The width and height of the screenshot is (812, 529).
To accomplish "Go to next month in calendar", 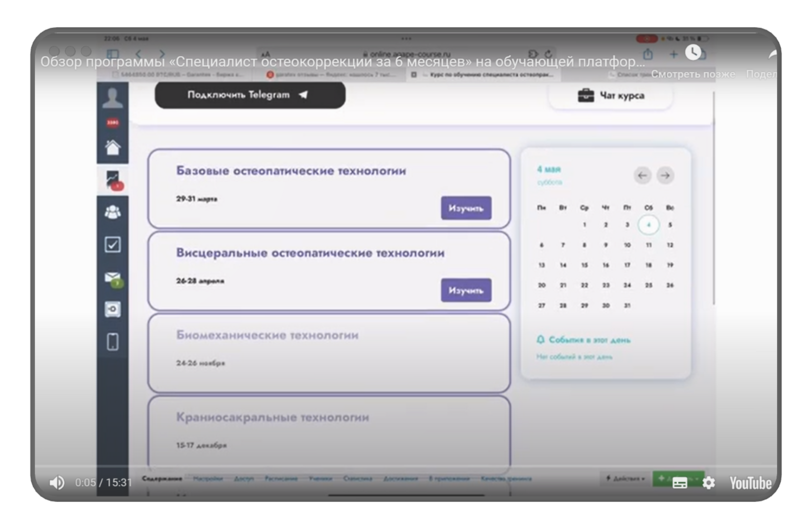I will click(665, 175).
